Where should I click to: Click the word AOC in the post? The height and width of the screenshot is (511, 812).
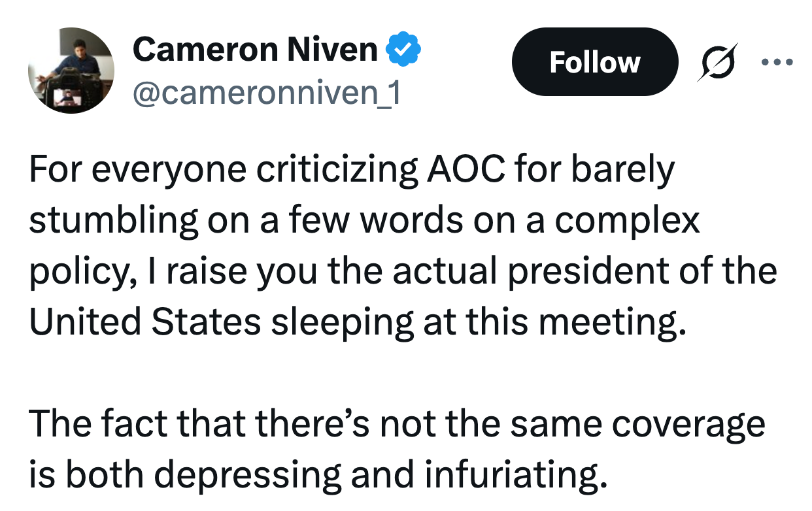click(x=465, y=170)
